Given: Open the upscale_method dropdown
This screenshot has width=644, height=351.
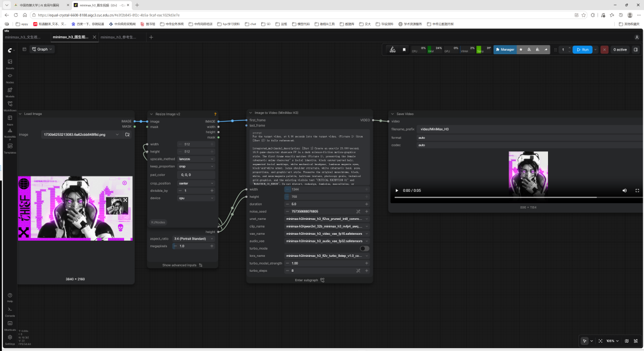Looking at the screenshot, I should click(x=196, y=159).
